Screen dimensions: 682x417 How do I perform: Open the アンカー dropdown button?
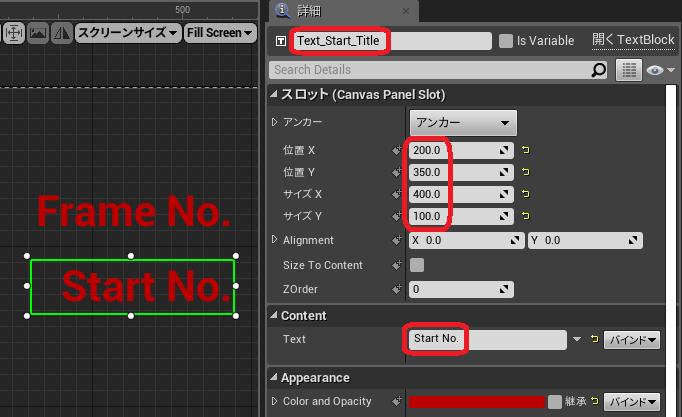pyautogui.click(x=463, y=123)
